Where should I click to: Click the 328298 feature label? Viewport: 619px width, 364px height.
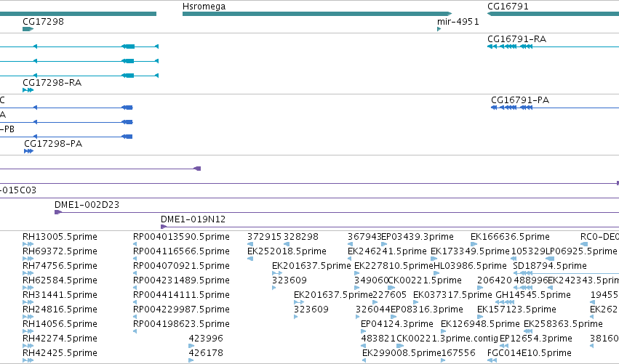(301, 237)
